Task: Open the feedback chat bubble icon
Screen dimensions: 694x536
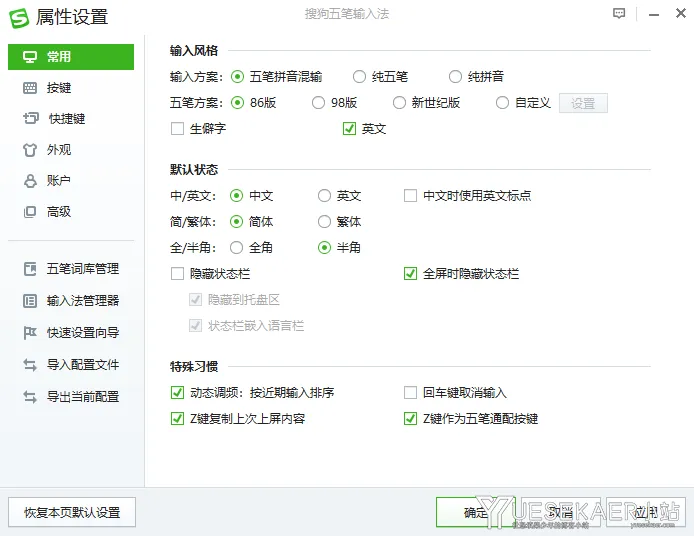Action: 619,14
